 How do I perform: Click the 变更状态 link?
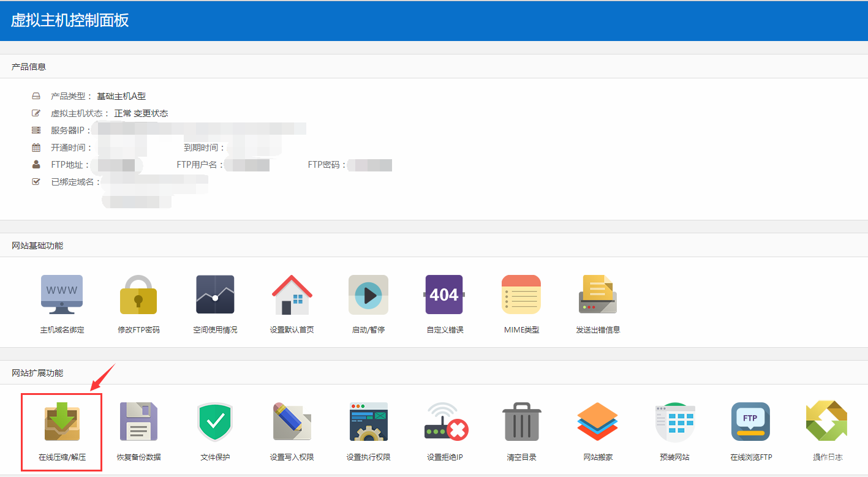(151, 113)
